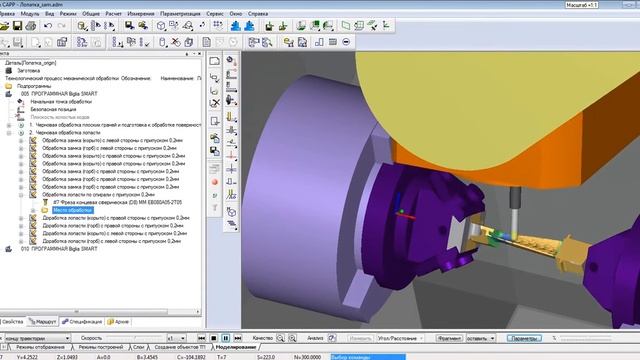This screenshot has height=360, width=640.
Task: Expand last Доработка лопасти (горб) с левой стороны
Action: point(21,242)
